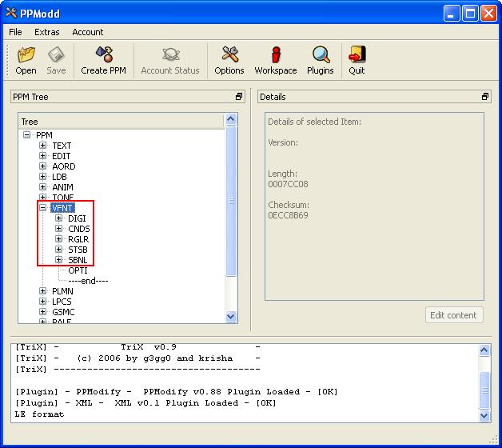Click the Workspace red figure icon
Viewport: 502px width, 448px height.
pos(276,54)
